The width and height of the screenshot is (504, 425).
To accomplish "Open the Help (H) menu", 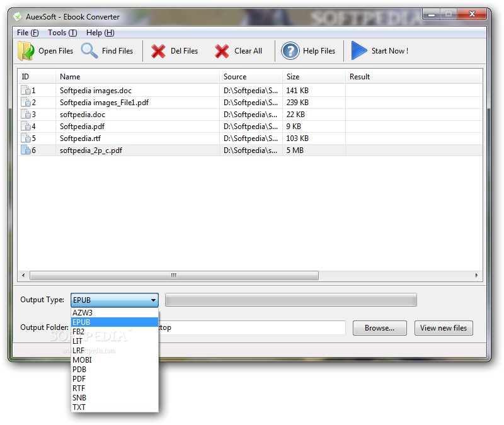I will [x=100, y=33].
